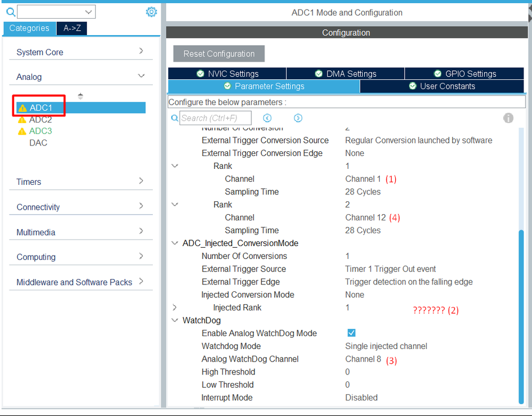Click Interrupt Mode 'Disabled' value
The width and height of the screenshot is (532, 416).
pos(362,398)
